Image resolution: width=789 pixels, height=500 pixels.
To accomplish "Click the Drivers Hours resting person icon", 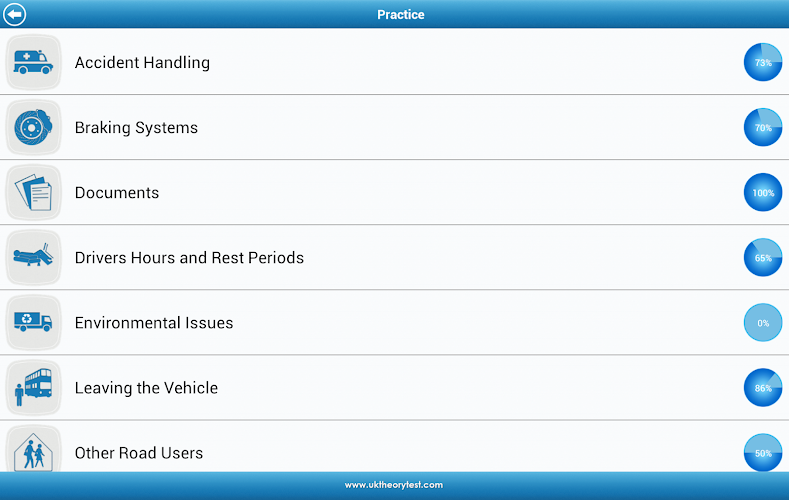I will coord(34,257).
